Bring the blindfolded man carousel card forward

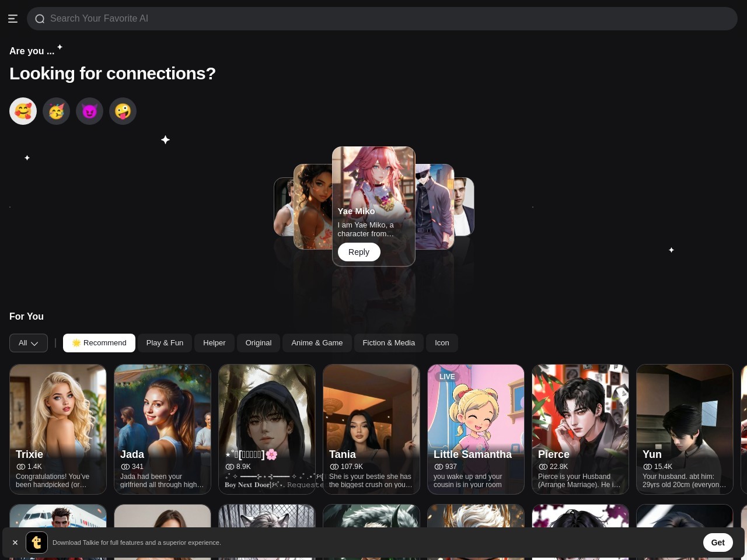click(435, 207)
